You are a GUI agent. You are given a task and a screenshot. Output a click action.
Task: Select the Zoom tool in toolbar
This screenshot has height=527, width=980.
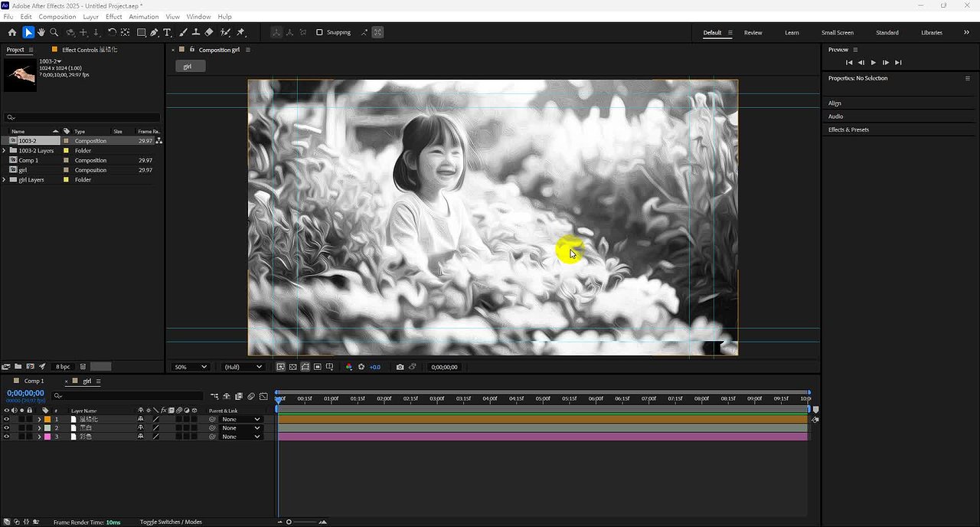tap(54, 32)
